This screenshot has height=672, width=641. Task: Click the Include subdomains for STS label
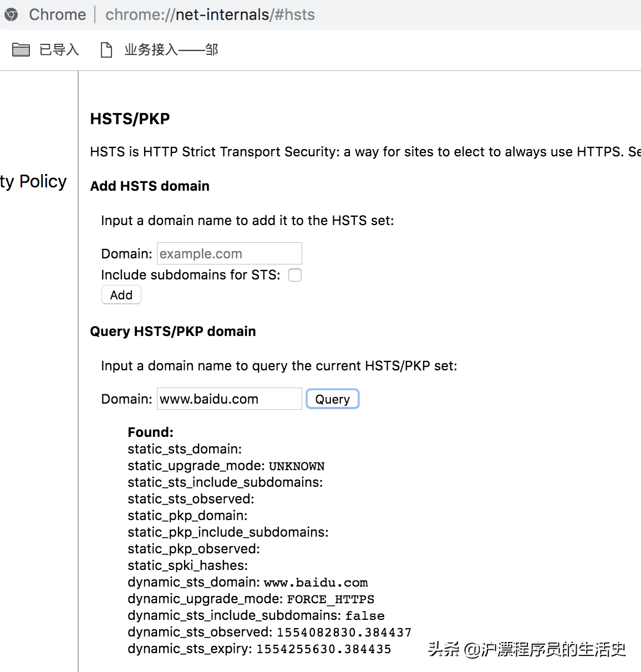click(x=190, y=275)
